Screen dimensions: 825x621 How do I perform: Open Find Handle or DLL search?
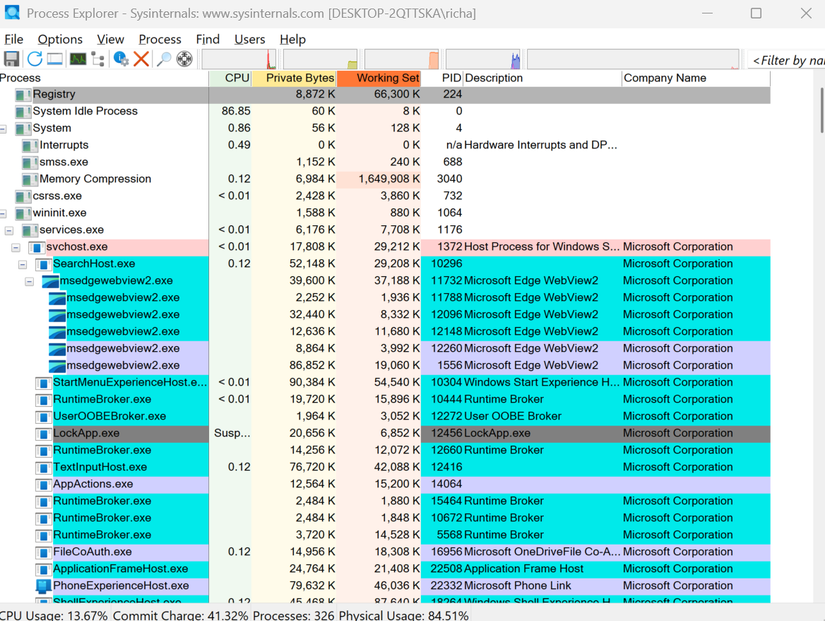point(162,58)
